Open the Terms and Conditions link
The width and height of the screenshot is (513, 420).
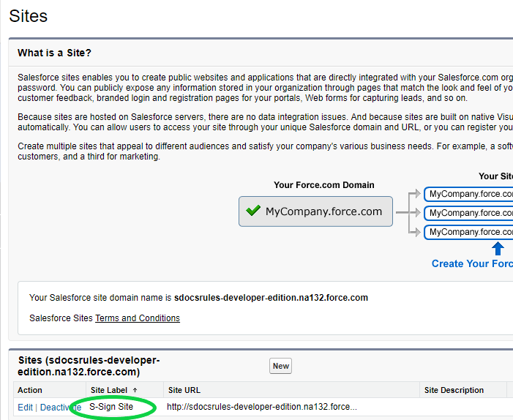point(138,318)
